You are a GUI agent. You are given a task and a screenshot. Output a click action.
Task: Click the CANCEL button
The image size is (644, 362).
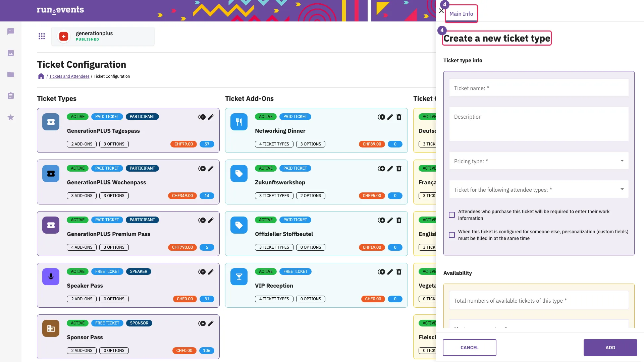[469, 348]
